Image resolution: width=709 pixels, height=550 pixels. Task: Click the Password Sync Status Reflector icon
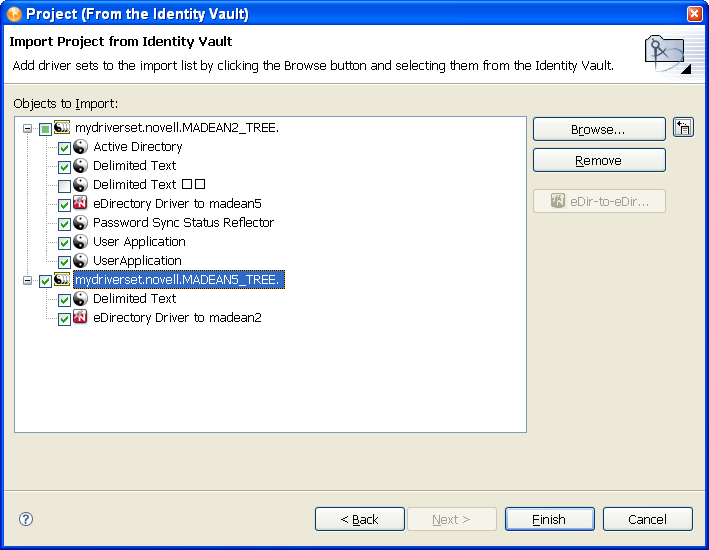point(81,223)
